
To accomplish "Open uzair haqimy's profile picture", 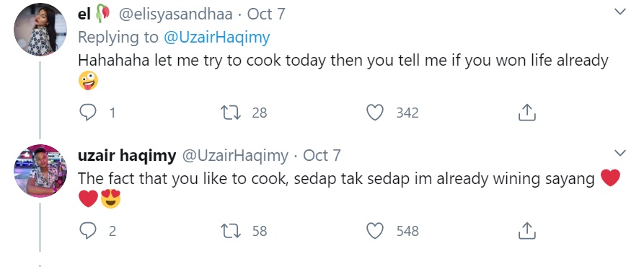I will (x=40, y=171).
